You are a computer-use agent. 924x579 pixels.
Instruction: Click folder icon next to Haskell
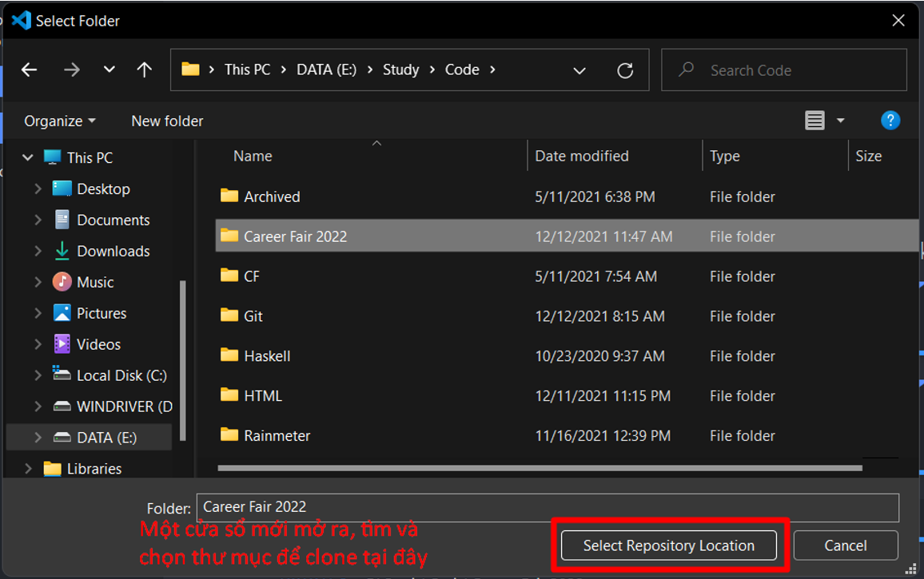pyautogui.click(x=229, y=355)
